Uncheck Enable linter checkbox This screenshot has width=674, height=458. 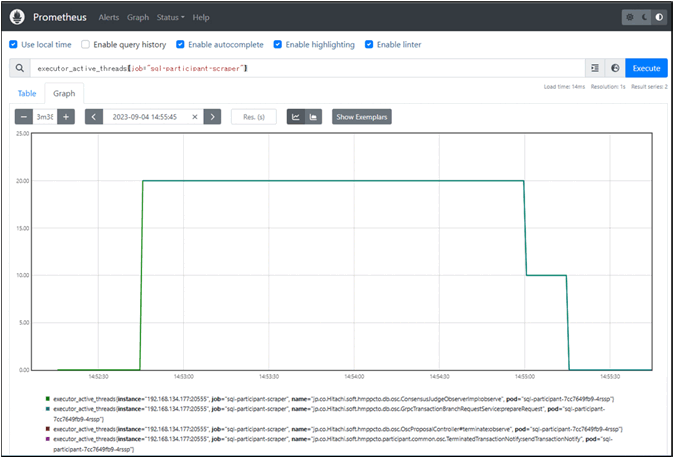(x=369, y=44)
